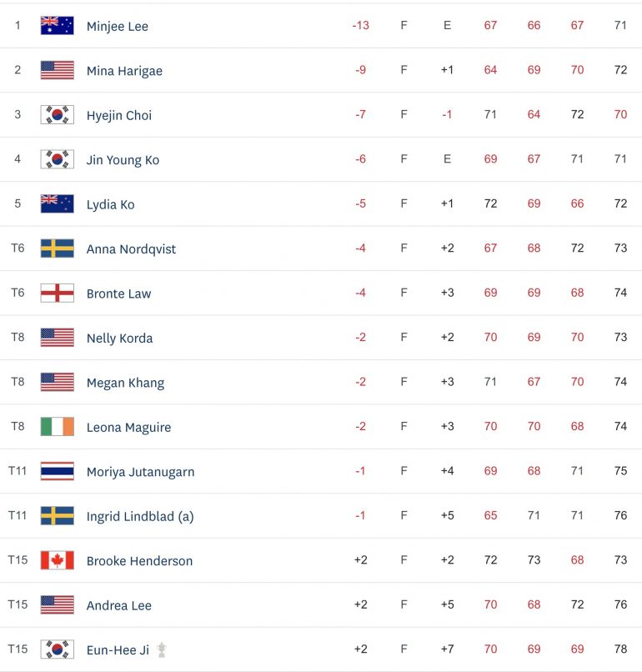The height and width of the screenshot is (672, 642).
Task: Click Andrea Lee's player name
Action: (119, 605)
